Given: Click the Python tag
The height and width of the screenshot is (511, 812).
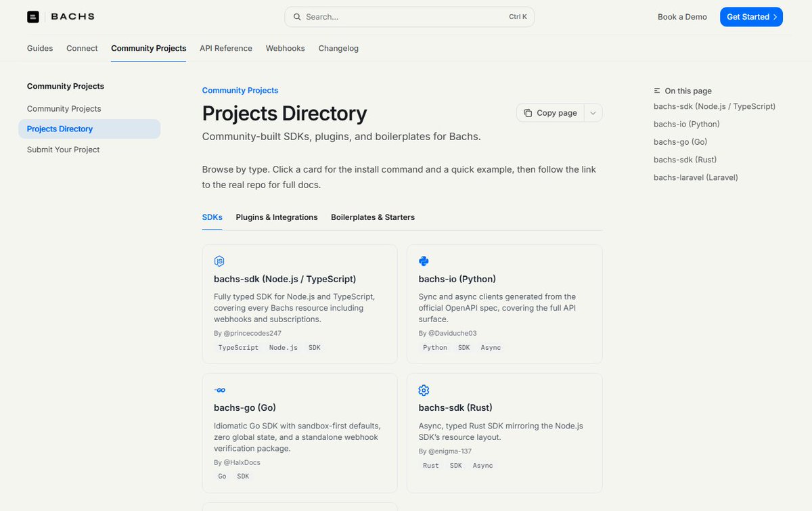Looking at the screenshot, I should pyautogui.click(x=435, y=347).
